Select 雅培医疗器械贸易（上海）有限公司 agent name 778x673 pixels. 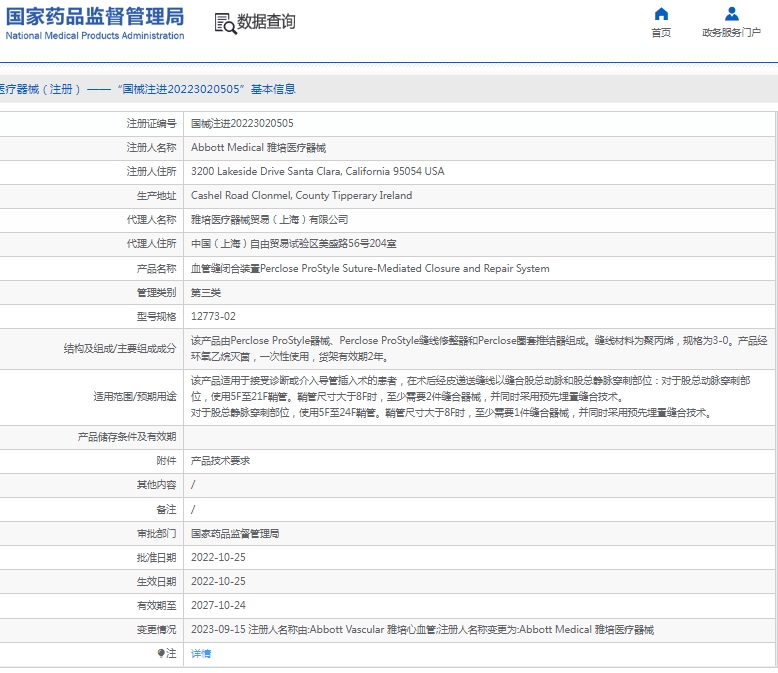coord(269,219)
